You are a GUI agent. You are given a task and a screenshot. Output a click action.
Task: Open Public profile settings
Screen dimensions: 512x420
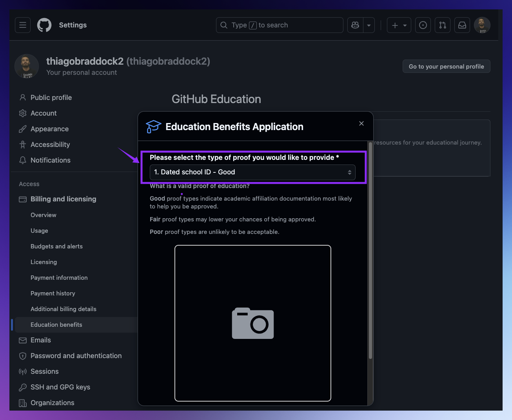[x=51, y=98]
